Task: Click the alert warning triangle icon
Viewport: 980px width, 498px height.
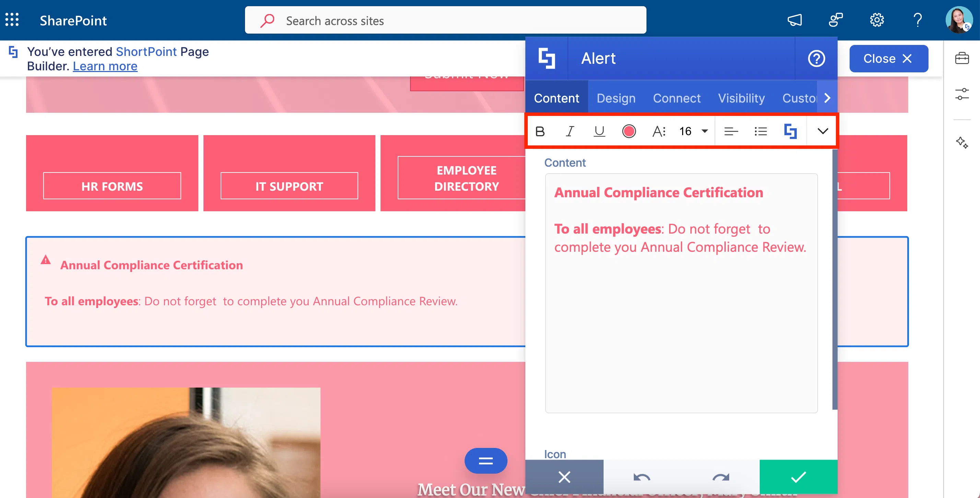Action: tap(46, 260)
